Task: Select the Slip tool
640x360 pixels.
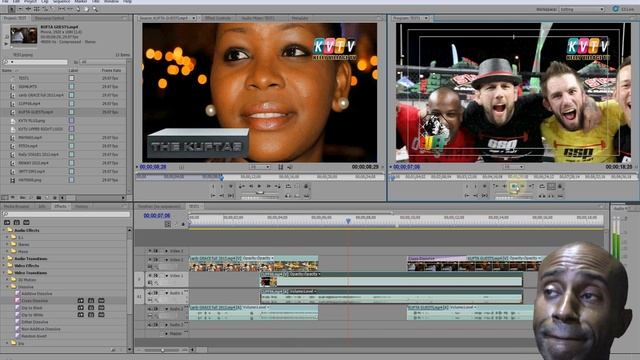Action: 61,9
